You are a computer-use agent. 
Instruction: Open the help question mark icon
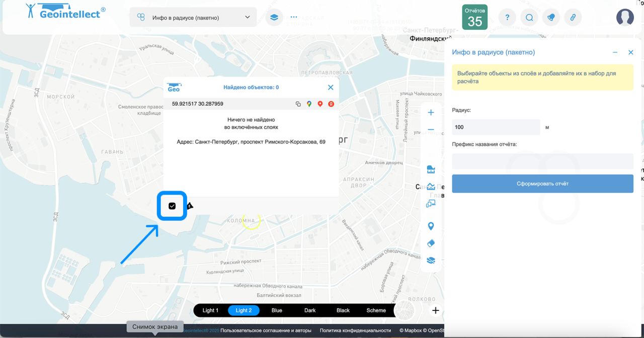tap(507, 18)
